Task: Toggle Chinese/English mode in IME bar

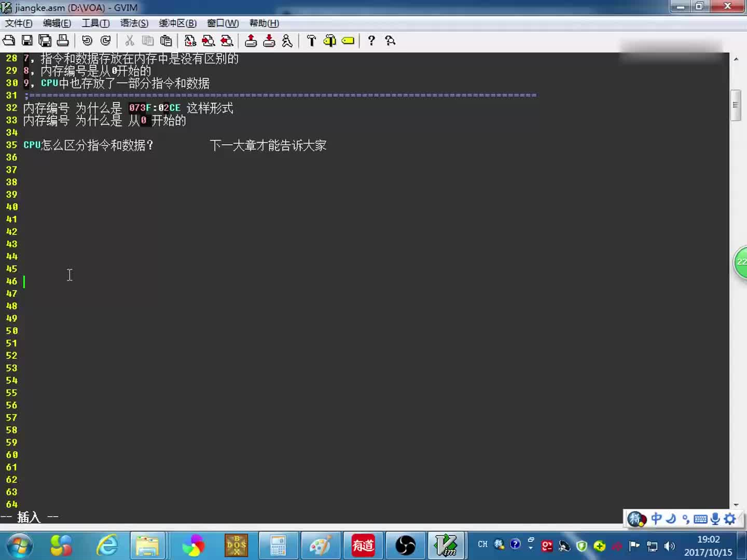Action: coord(656,519)
